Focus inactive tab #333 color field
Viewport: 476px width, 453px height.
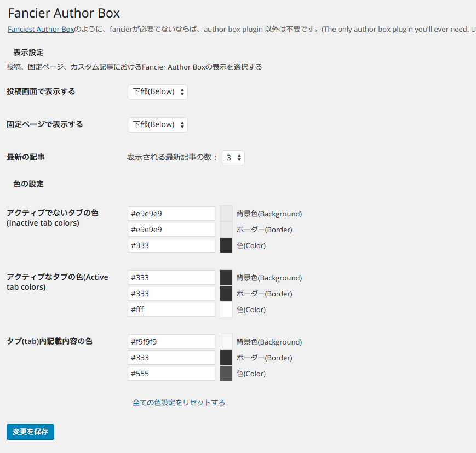(171, 245)
